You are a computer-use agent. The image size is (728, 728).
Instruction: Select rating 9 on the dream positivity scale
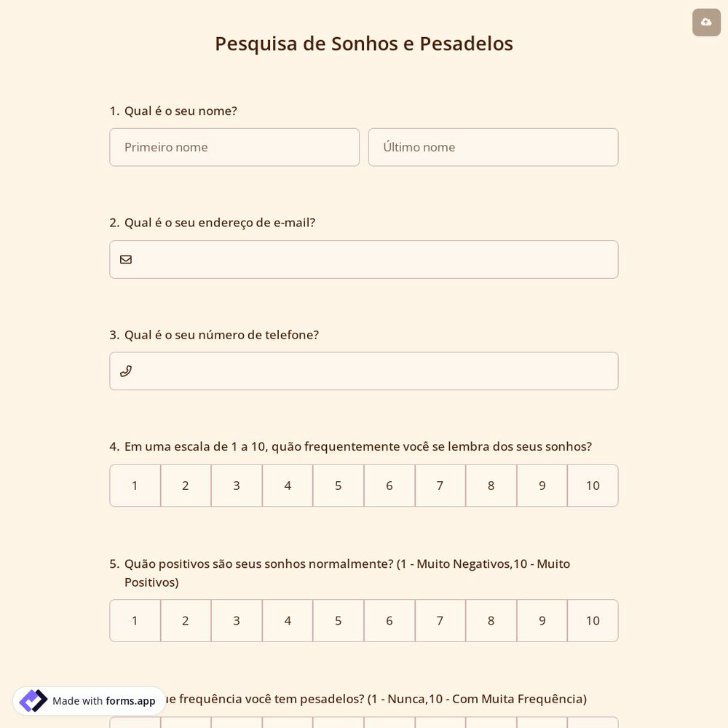pyautogui.click(x=542, y=620)
